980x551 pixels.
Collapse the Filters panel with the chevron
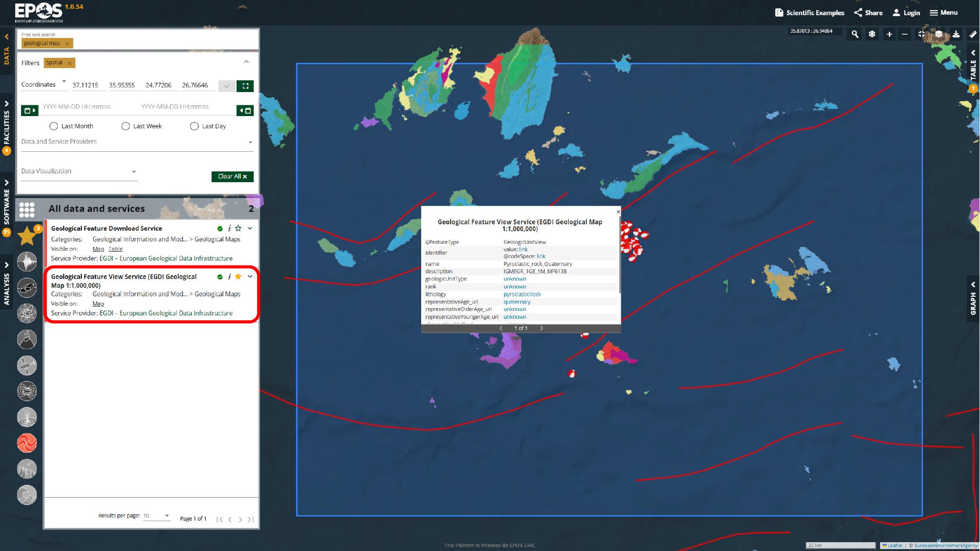pos(246,62)
